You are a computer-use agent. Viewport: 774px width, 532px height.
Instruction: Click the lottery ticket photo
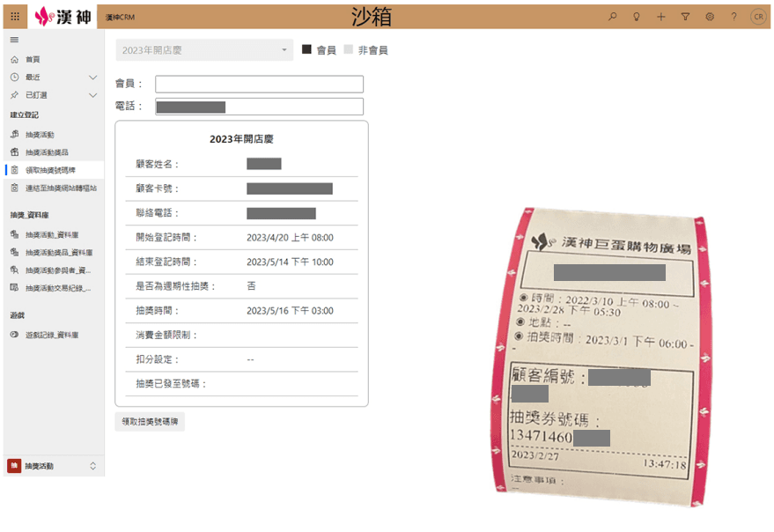tap(601, 358)
